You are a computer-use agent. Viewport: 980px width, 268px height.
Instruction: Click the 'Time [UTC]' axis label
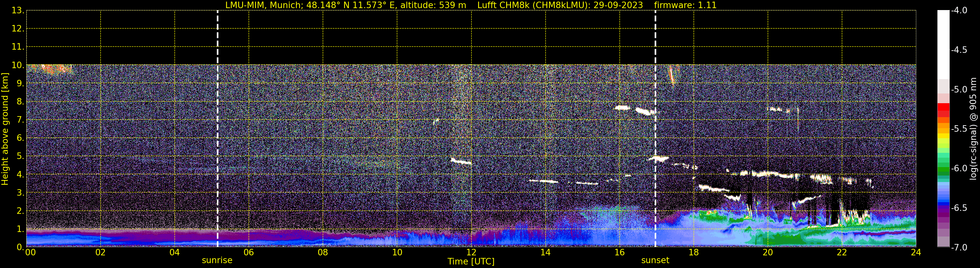(x=471, y=262)
